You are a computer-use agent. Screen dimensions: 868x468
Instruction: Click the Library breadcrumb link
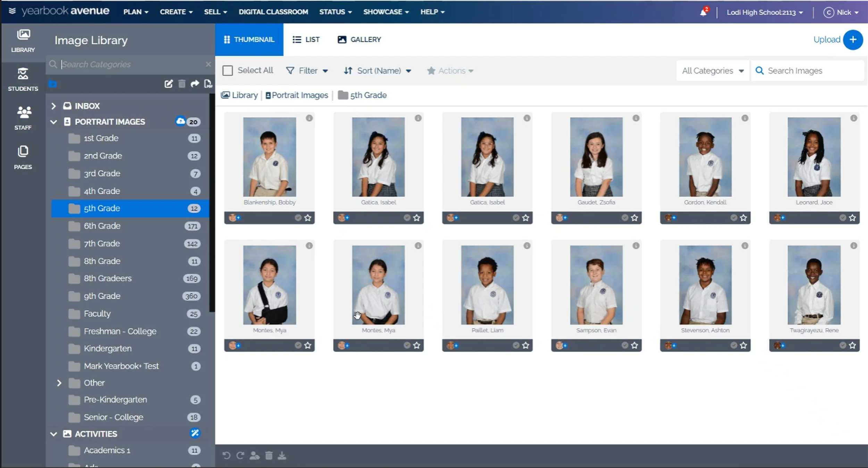240,95
